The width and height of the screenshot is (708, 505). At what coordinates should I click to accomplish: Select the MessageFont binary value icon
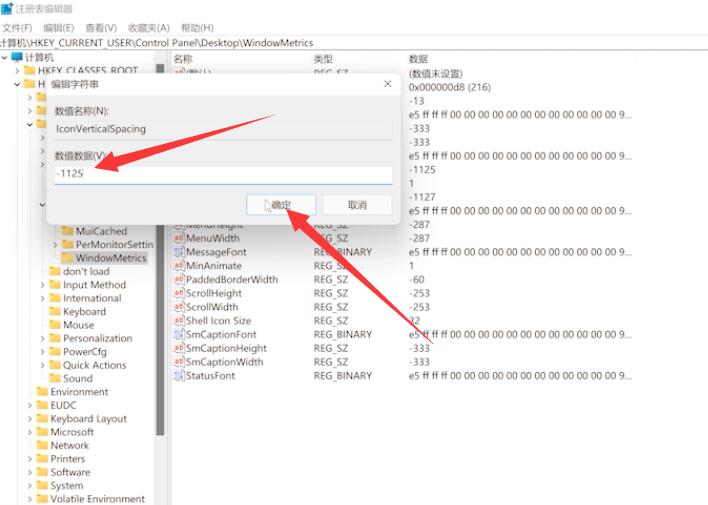179,253
